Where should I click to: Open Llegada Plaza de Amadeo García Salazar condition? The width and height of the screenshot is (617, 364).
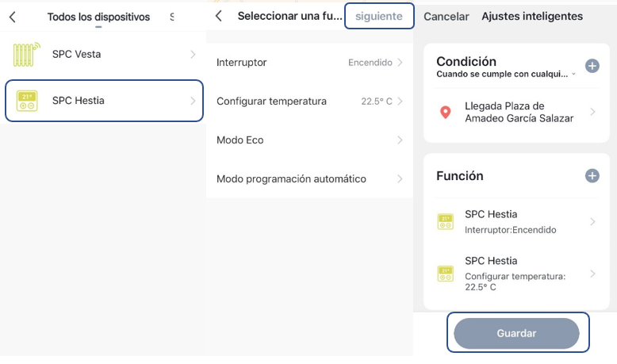pyautogui.click(x=519, y=112)
